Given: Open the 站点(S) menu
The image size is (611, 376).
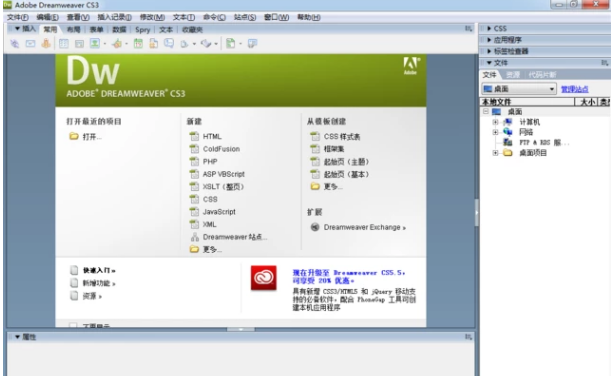Looking at the screenshot, I should [x=245, y=18].
